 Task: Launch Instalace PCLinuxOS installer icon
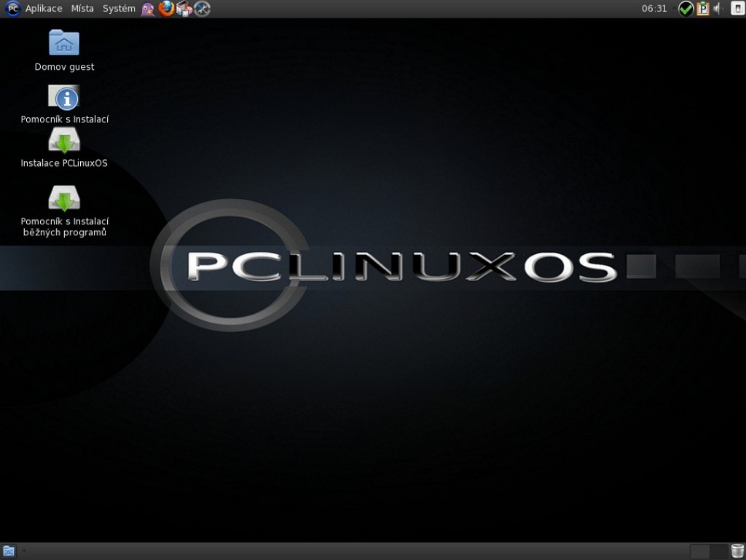(x=64, y=141)
